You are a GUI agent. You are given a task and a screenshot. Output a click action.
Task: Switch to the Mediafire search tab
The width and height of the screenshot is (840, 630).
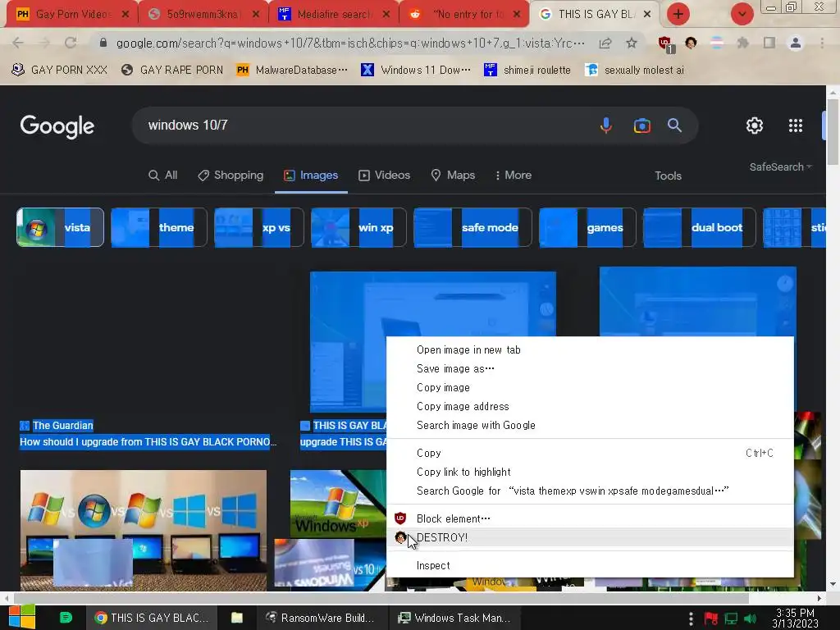pyautogui.click(x=333, y=15)
